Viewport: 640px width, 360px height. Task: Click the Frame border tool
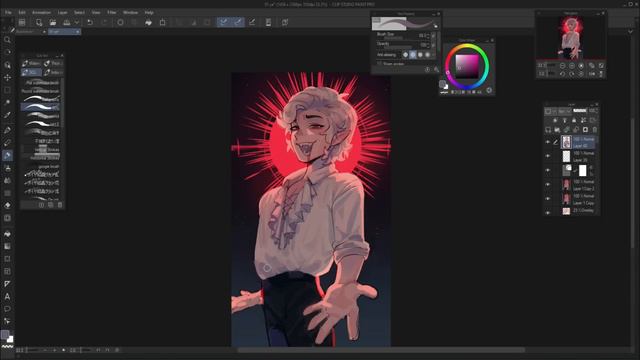(7, 271)
